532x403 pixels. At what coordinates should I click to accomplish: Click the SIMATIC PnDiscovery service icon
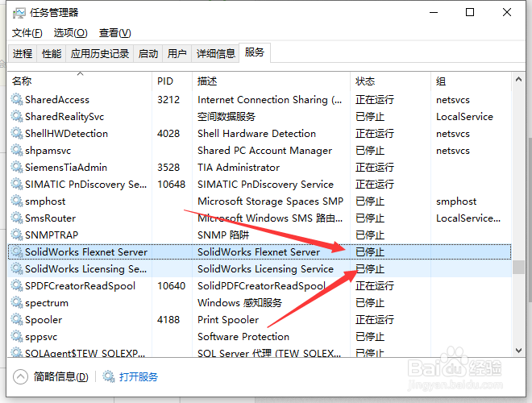[17, 184]
